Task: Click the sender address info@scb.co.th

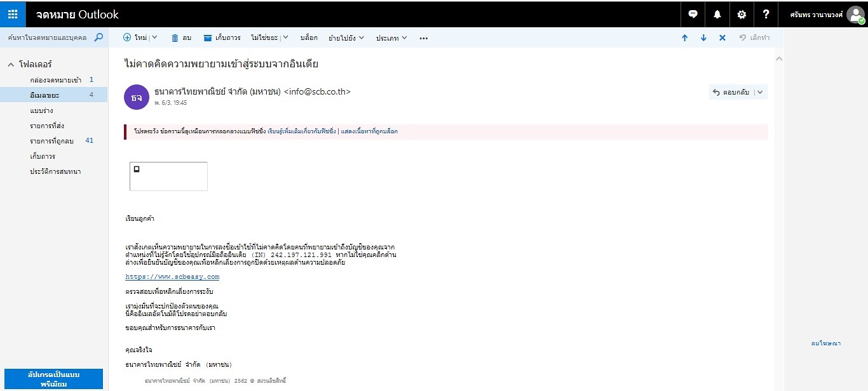Action: point(316,92)
